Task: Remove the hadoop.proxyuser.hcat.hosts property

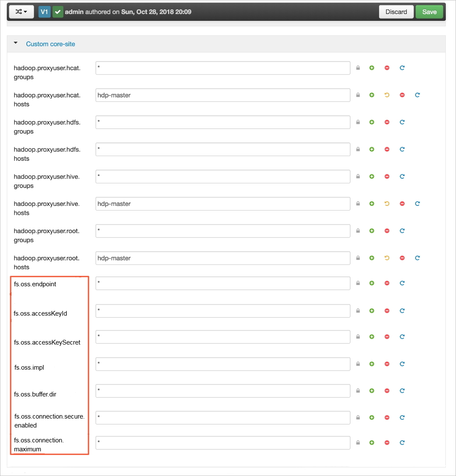Action: (402, 95)
